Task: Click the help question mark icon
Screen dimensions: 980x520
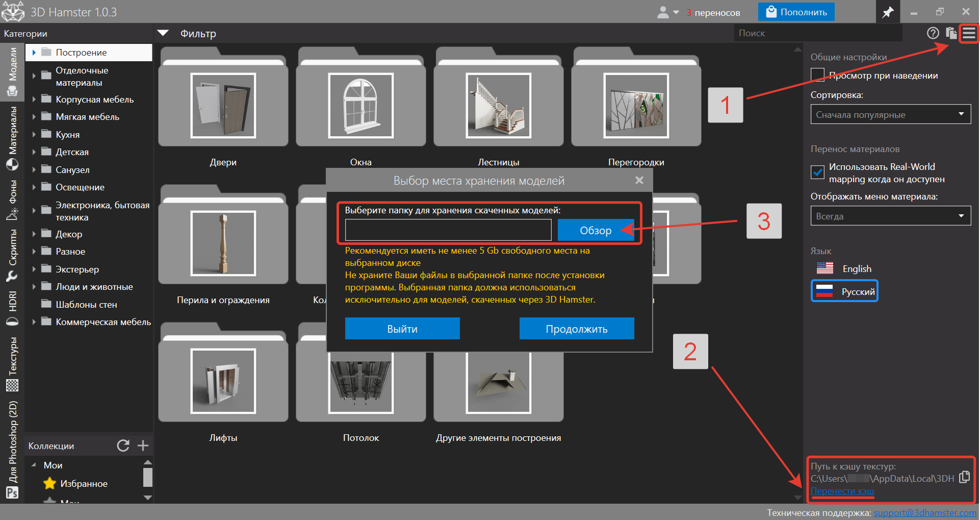Action: pos(933,33)
